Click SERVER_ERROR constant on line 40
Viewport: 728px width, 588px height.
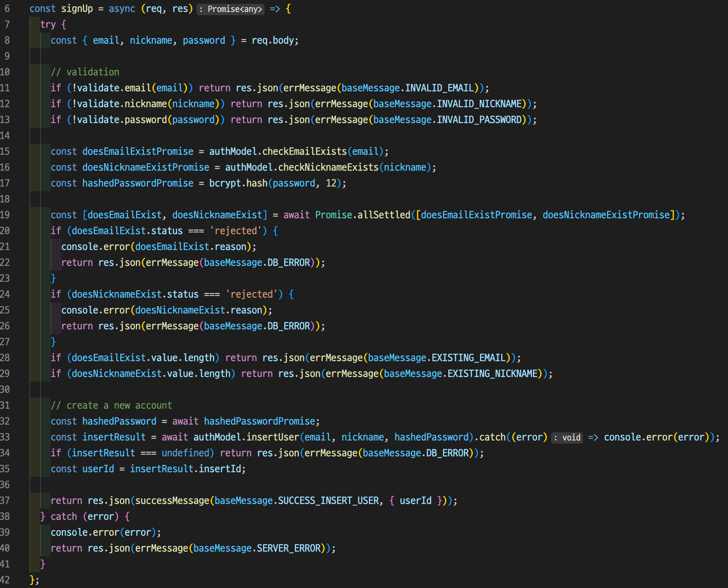[x=288, y=548]
